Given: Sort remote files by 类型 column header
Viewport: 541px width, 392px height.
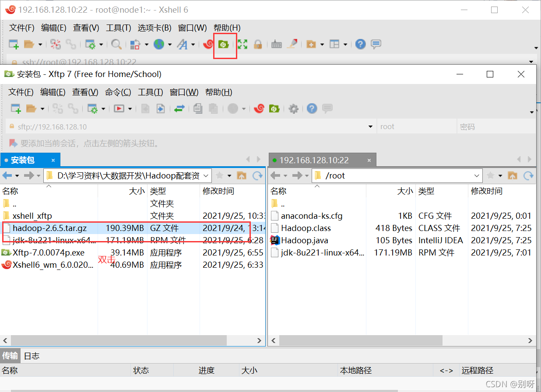Looking at the screenshot, I should pyautogui.click(x=441, y=191).
